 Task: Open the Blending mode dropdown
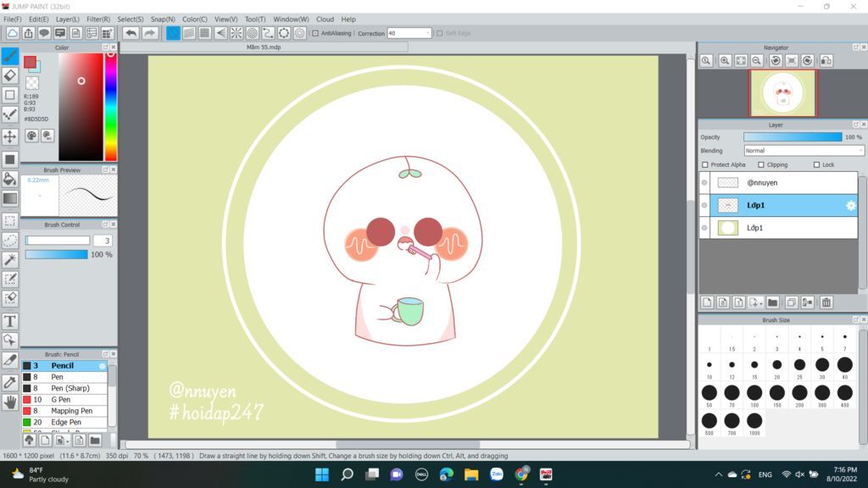tap(804, 151)
